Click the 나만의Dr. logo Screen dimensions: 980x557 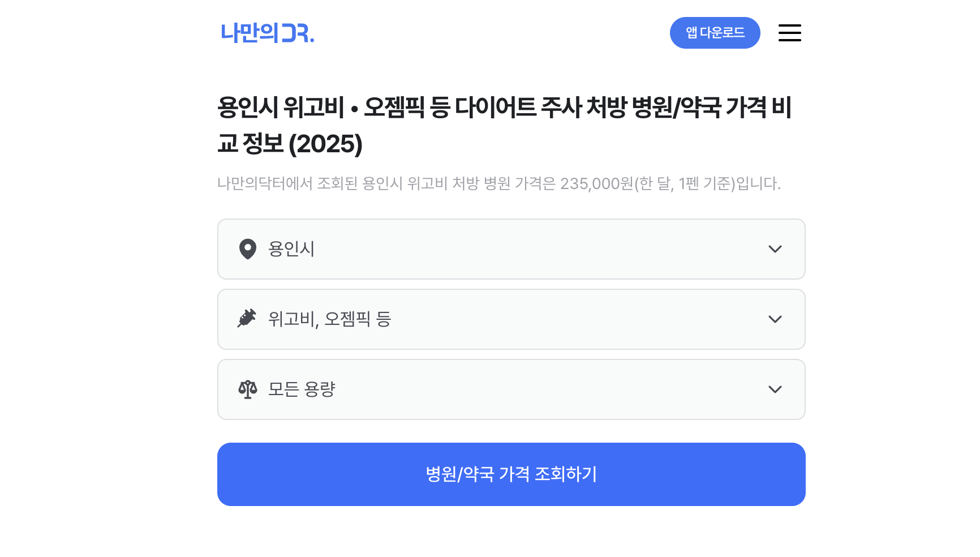coord(267,33)
